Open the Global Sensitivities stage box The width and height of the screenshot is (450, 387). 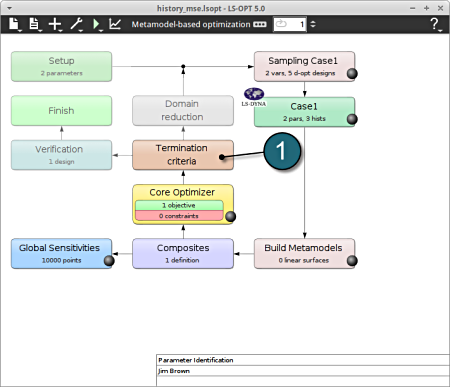62,254
